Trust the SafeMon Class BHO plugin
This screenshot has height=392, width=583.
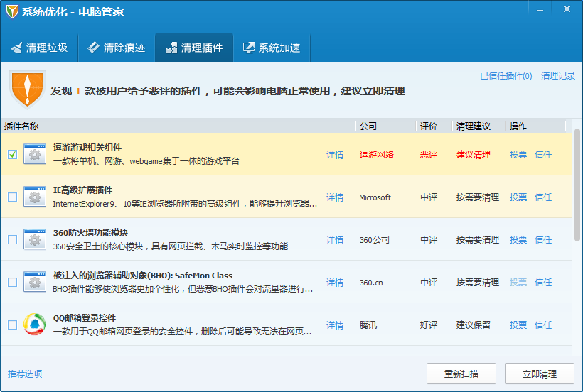coord(543,283)
